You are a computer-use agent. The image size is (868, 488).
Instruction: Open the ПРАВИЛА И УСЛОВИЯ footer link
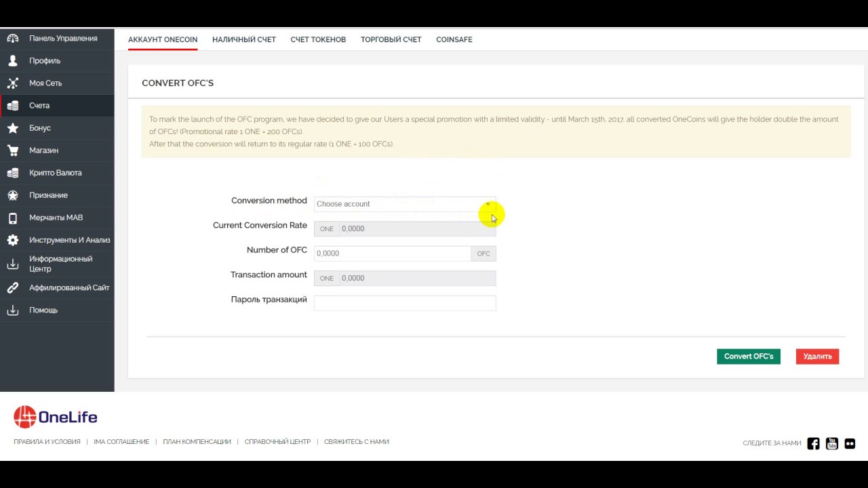pos(47,442)
